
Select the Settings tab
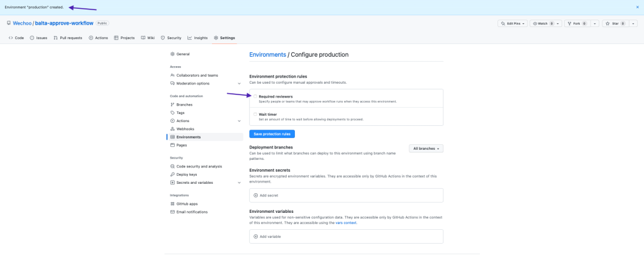[x=225, y=38]
